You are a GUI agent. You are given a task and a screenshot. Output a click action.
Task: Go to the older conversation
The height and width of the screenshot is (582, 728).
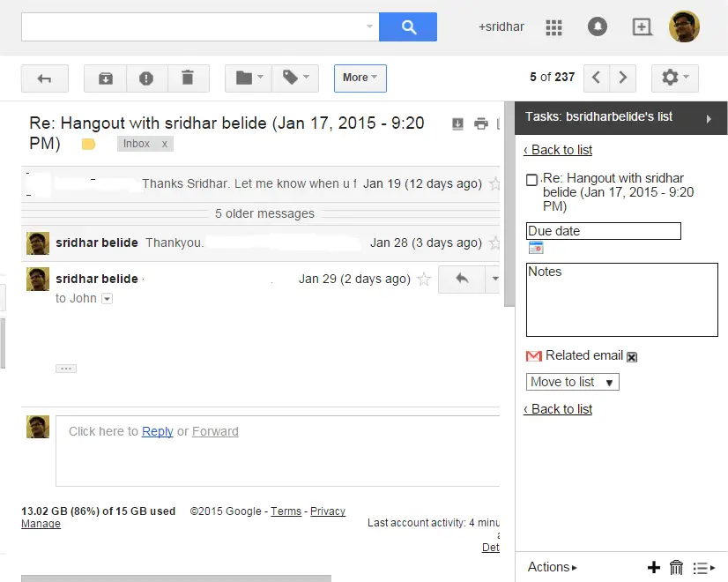click(x=623, y=77)
